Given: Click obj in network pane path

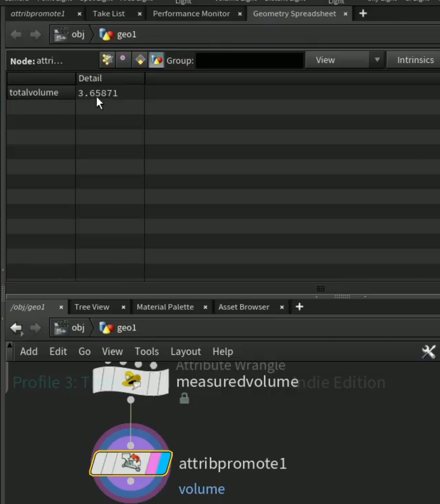Looking at the screenshot, I should (x=70, y=328).
